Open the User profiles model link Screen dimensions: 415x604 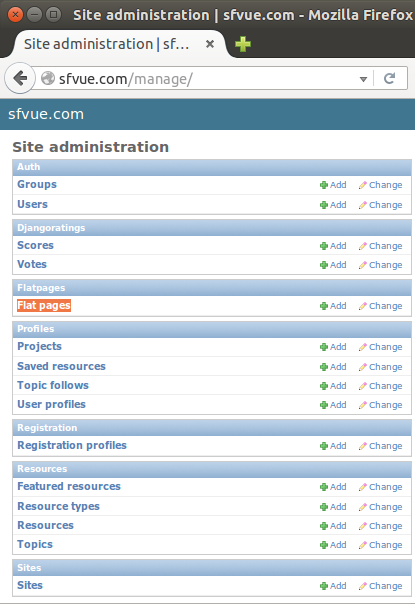(x=52, y=404)
